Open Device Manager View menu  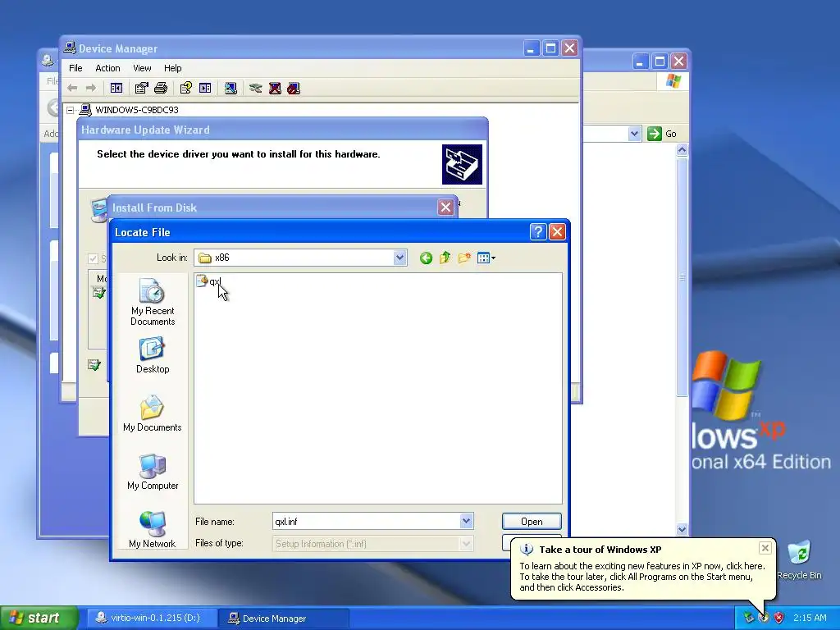[142, 68]
